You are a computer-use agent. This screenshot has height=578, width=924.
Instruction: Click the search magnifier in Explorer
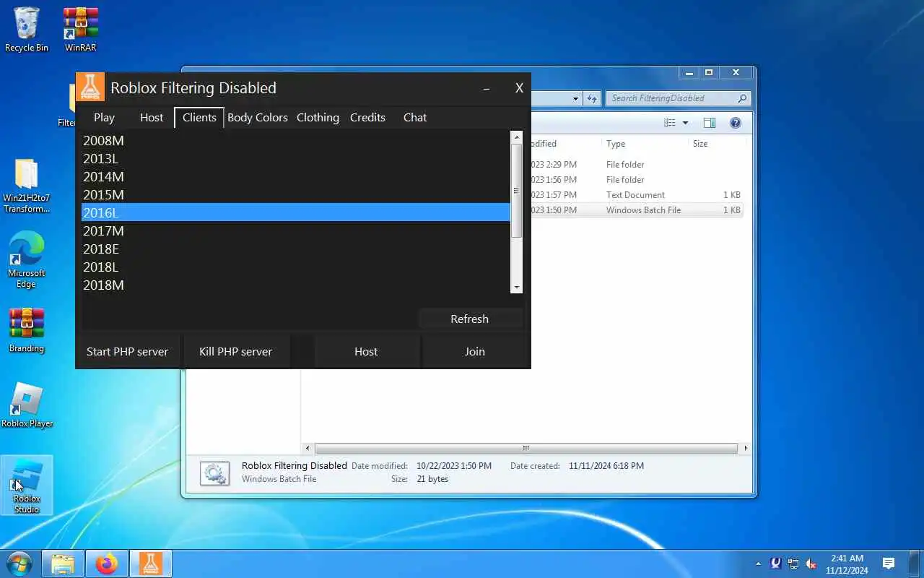click(x=742, y=98)
